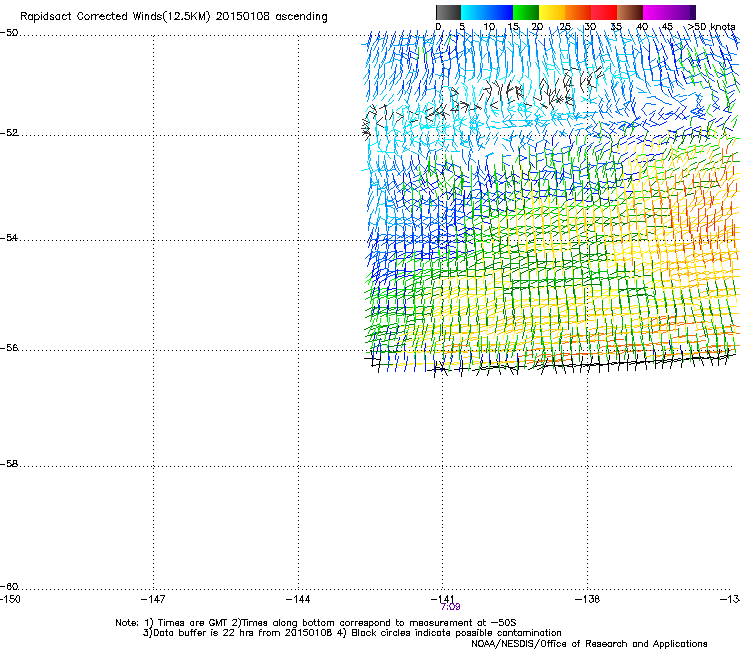This screenshot has width=740, height=650.
Task: Click the -58 latitude axis label
Action: pos(9,464)
